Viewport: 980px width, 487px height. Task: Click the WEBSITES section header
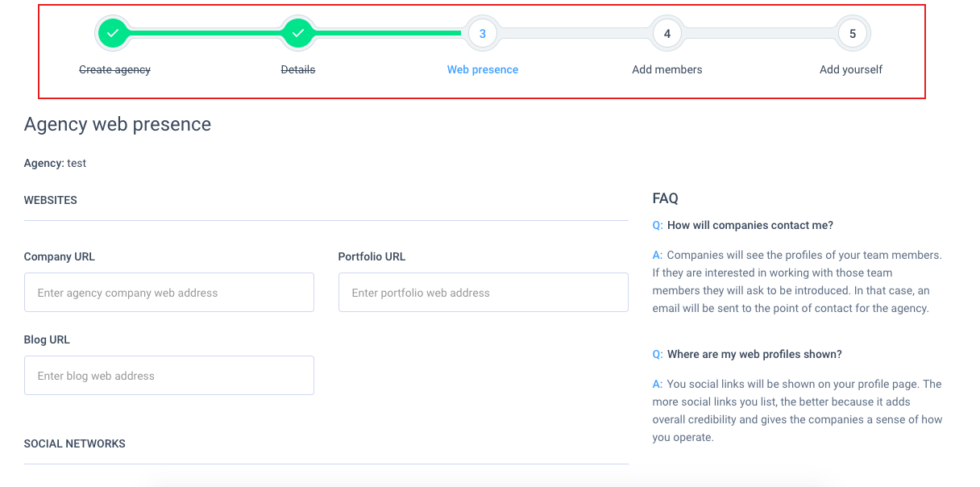coord(51,200)
